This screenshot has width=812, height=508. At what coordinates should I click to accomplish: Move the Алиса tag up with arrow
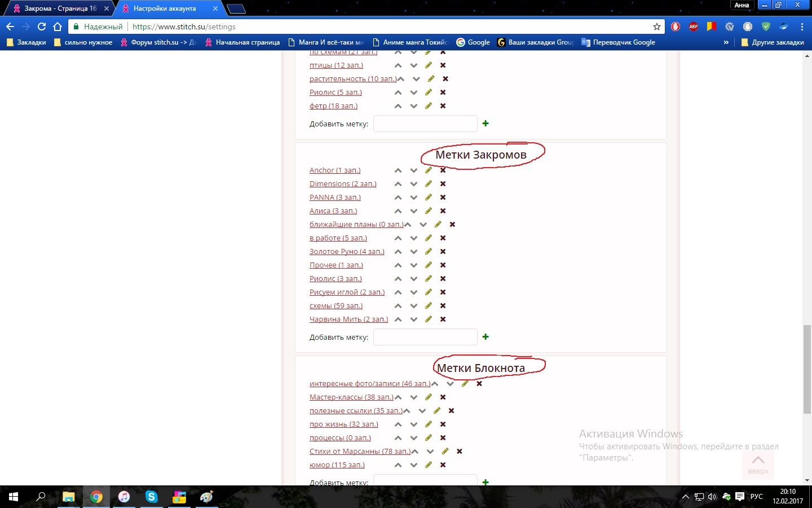click(398, 211)
